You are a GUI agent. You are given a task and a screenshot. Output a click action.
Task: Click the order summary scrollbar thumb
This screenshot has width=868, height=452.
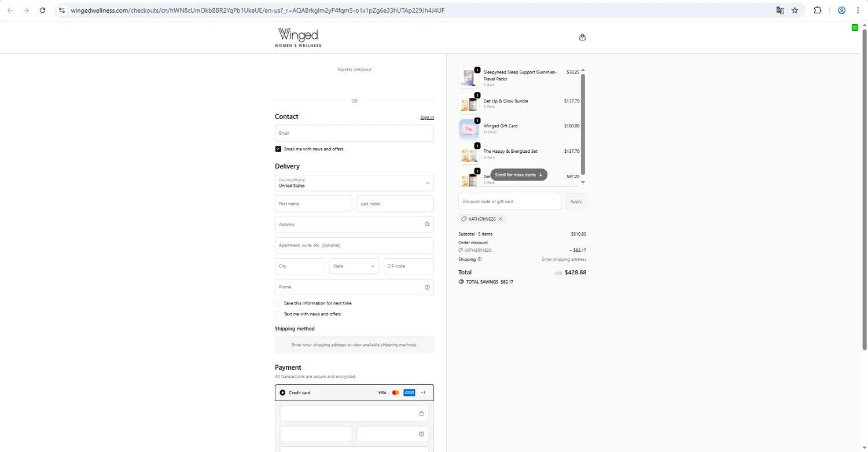583,124
